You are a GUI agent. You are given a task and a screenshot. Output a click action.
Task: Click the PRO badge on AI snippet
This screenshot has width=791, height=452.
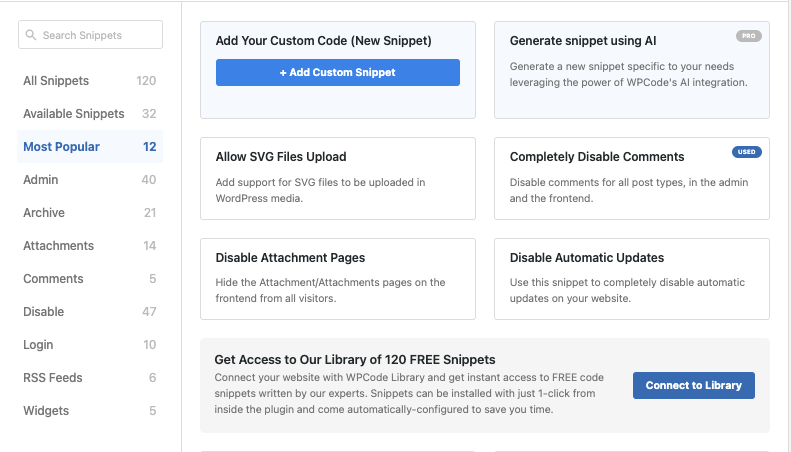tap(749, 36)
